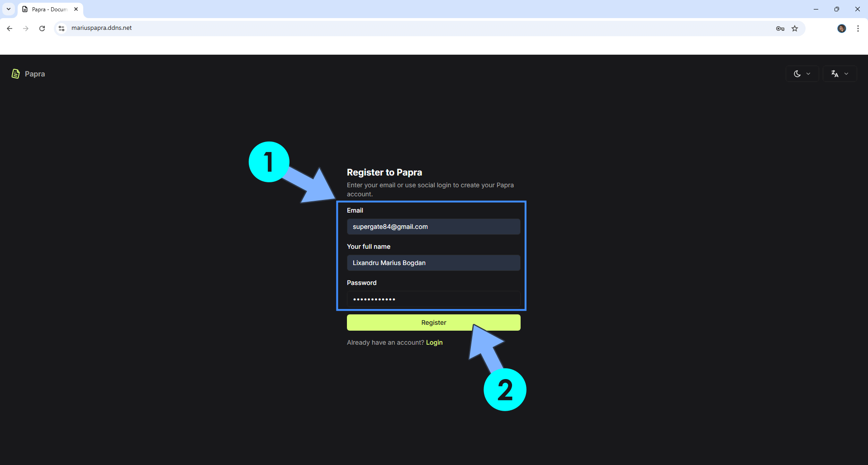Click the Password field label

362,283
